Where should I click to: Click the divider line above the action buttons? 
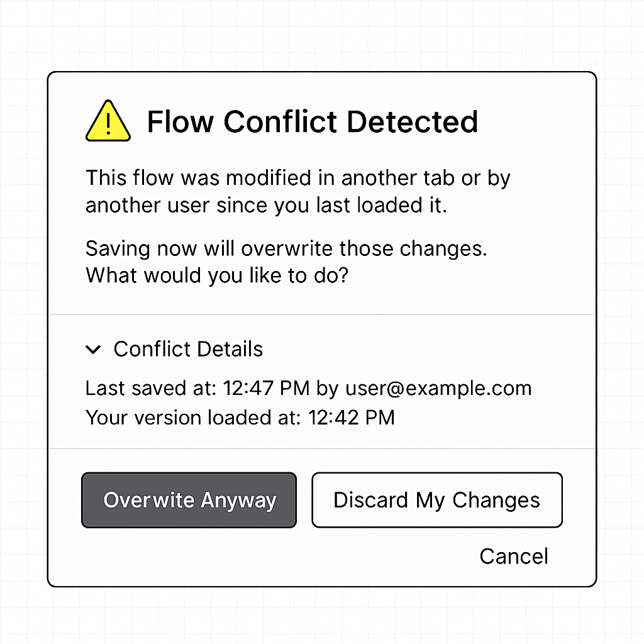pyautogui.click(x=322, y=448)
